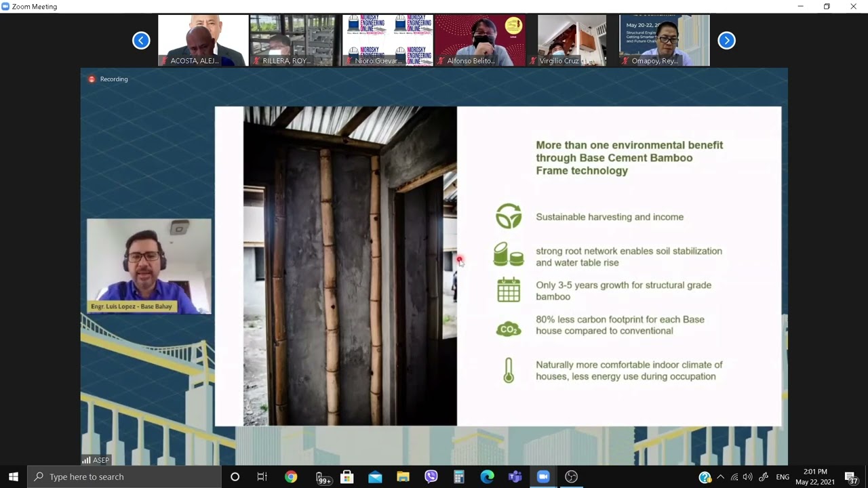The height and width of the screenshot is (488, 868).
Task: Click the 'Engr. Luis Lopez - Base Bahay' name label
Action: coord(132,306)
